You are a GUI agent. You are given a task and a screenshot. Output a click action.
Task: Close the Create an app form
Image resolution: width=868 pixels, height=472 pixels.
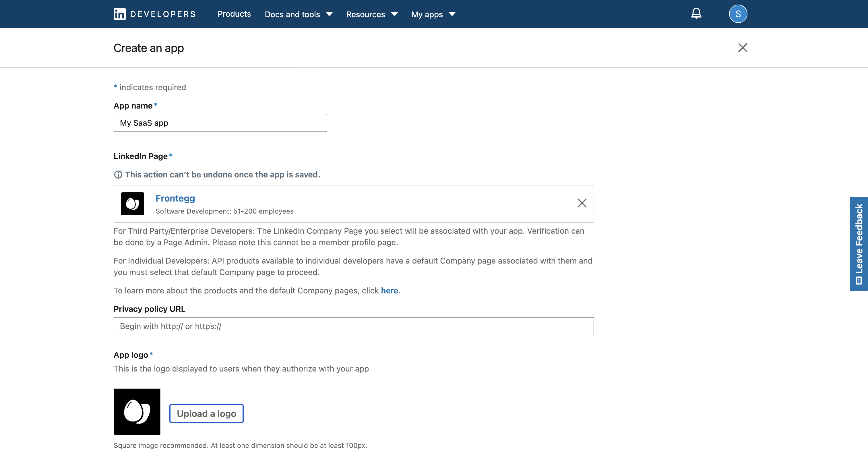coord(742,48)
